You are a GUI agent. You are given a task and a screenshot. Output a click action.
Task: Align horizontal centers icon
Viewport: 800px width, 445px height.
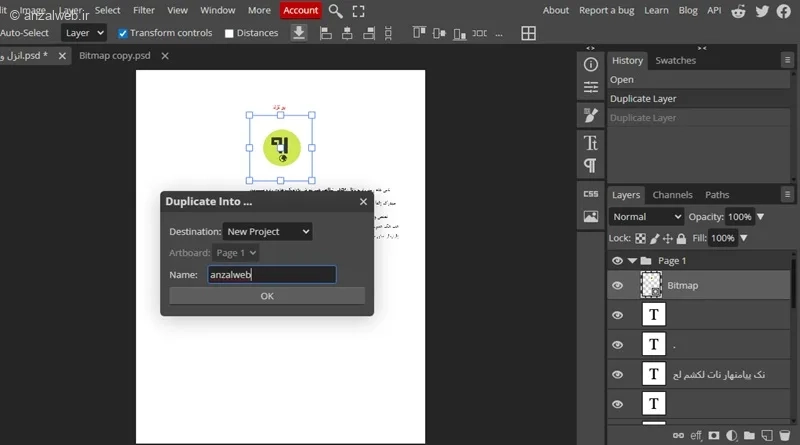[347, 34]
